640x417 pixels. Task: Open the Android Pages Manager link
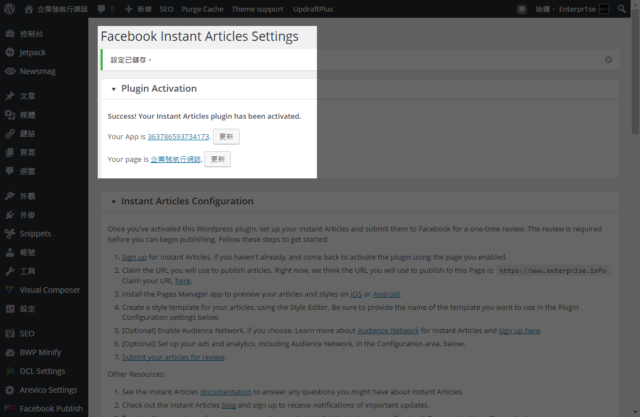tap(386, 294)
